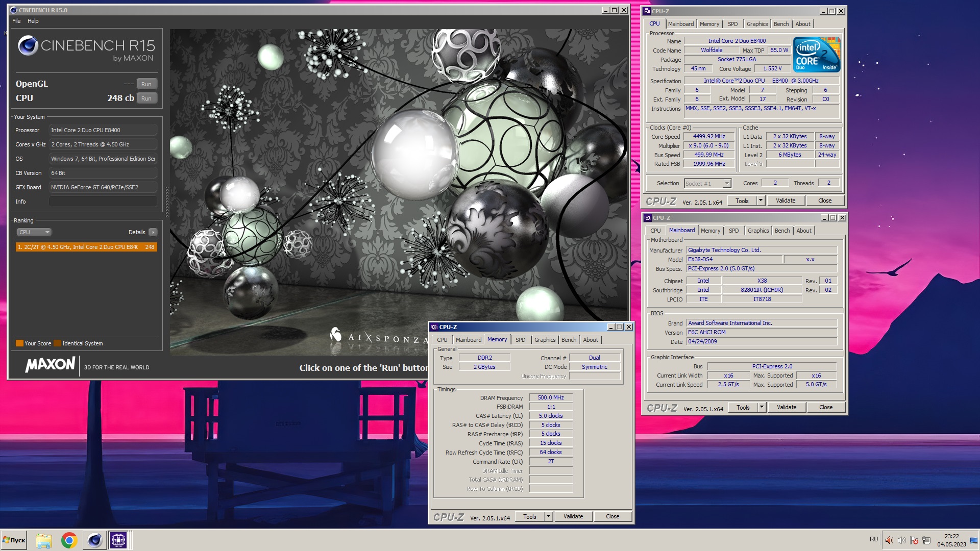Viewport: 980px width, 551px height.
Task: Open Mainboard tab in Memory CPU-Z window
Action: [469, 340]
